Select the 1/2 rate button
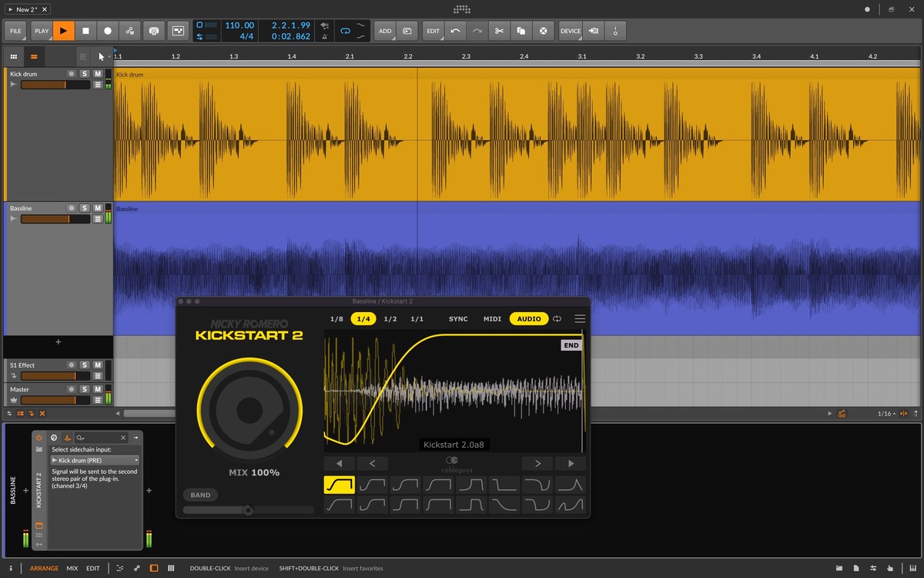 [390, 319]
